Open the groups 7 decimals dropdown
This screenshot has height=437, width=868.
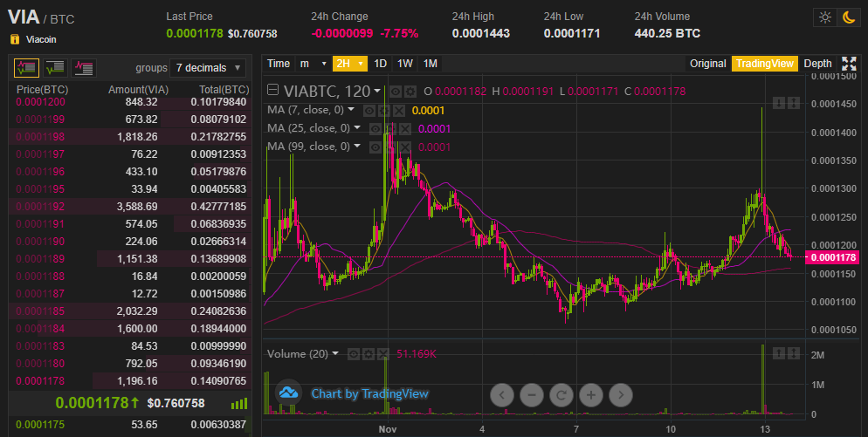(208, 67)
